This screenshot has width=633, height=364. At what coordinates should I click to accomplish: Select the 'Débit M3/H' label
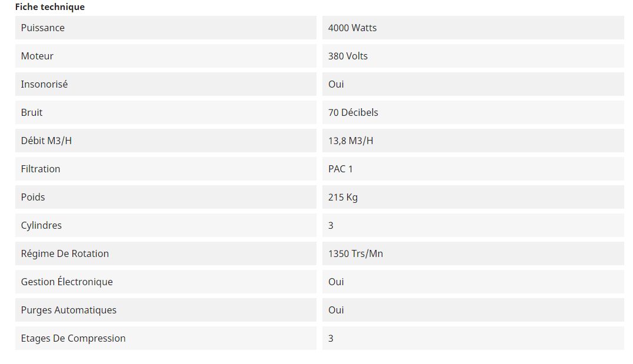pos(46,141)
